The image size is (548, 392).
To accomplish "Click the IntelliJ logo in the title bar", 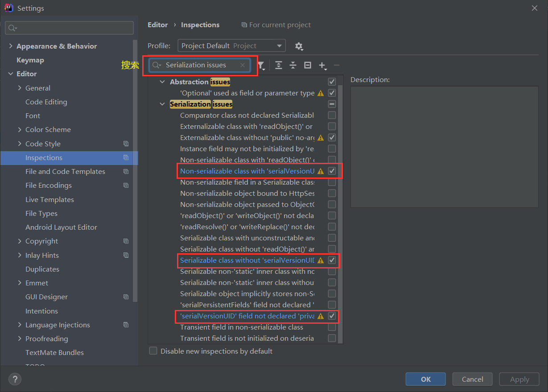I will 8,8.
